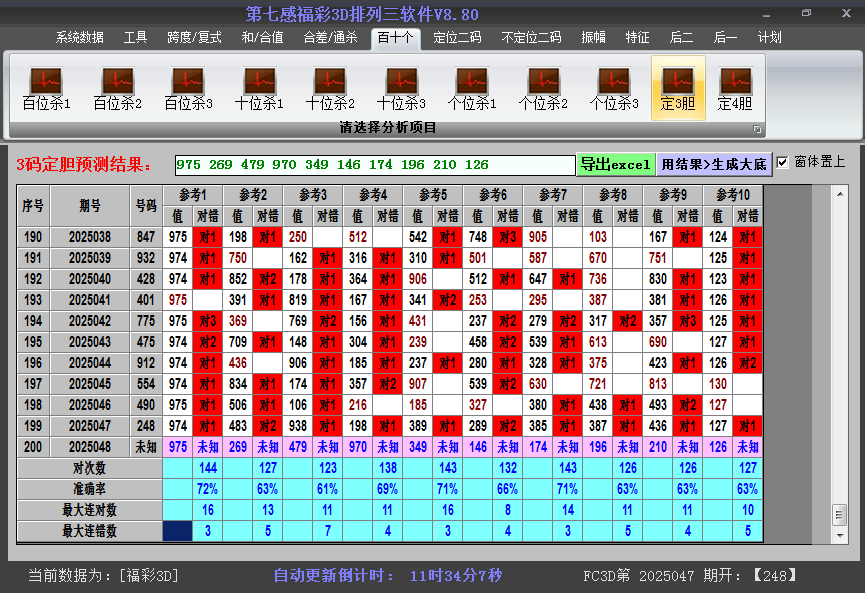865x593 pixels.
Task: Select the 百位杀1 analysis icon
Action: 46,89
